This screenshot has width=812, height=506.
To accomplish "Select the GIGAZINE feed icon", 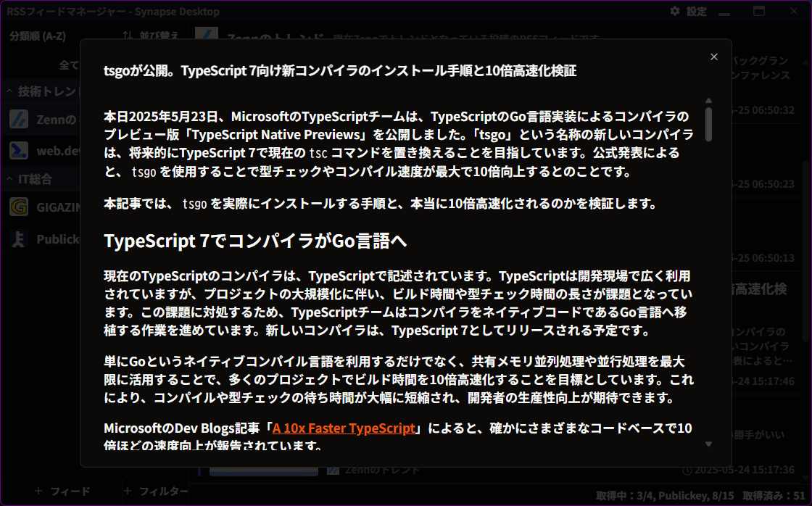I will [x=19, y=208].
